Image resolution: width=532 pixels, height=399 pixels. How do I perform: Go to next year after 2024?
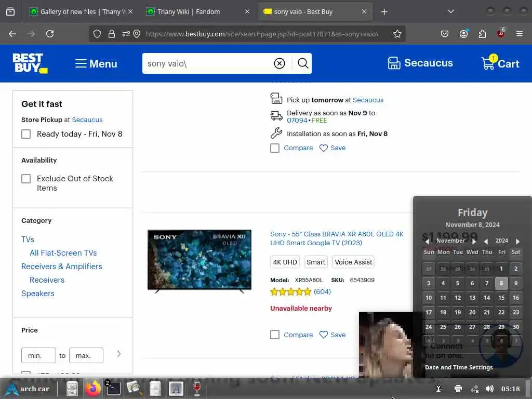click(518, 241)
